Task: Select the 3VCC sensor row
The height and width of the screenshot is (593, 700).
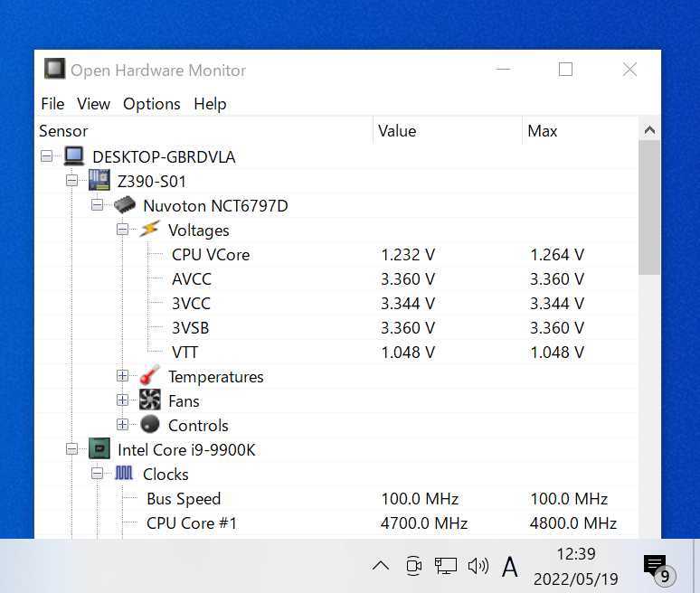Action: (x=336, y=304)
